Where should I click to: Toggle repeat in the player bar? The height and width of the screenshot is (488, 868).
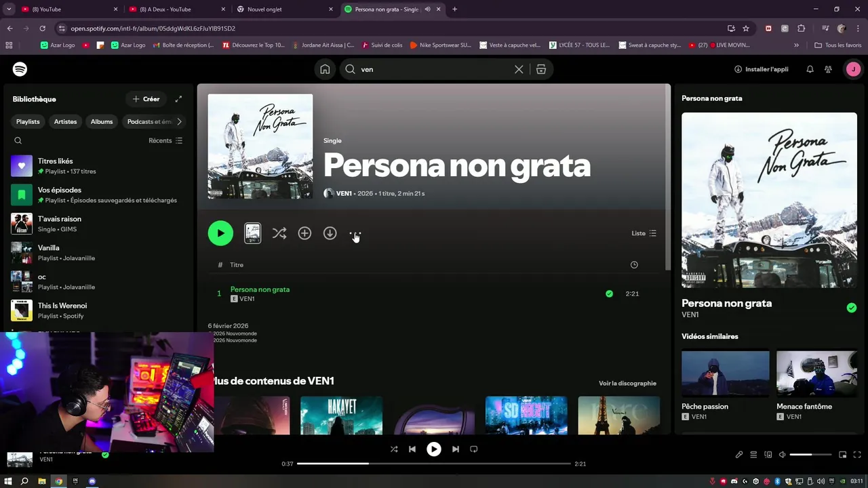474,449
